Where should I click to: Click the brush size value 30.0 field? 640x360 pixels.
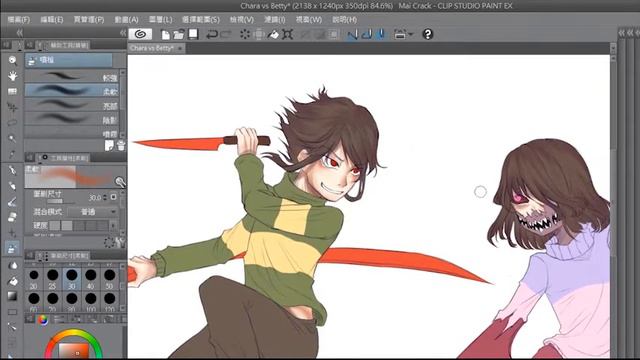94,198
